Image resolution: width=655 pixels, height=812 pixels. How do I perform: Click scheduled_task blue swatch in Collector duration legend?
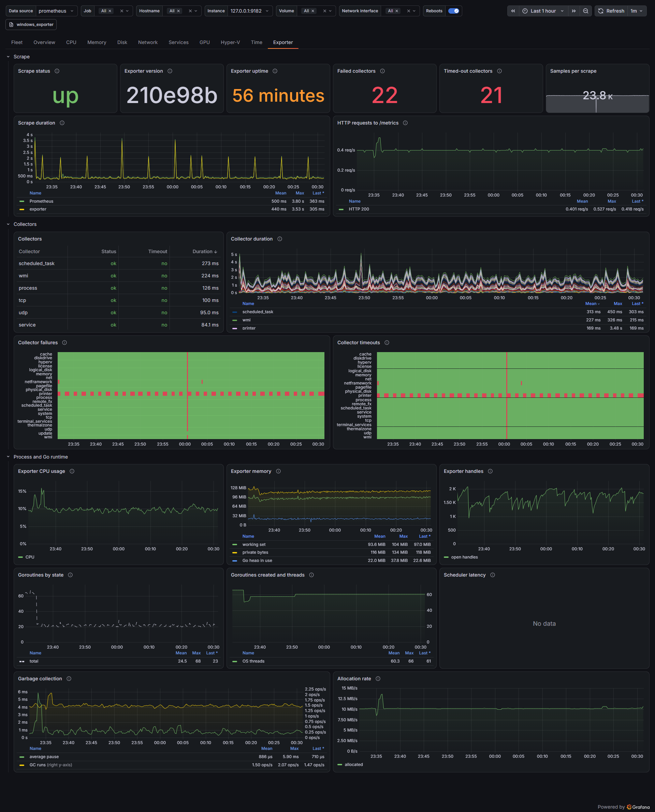235,312
